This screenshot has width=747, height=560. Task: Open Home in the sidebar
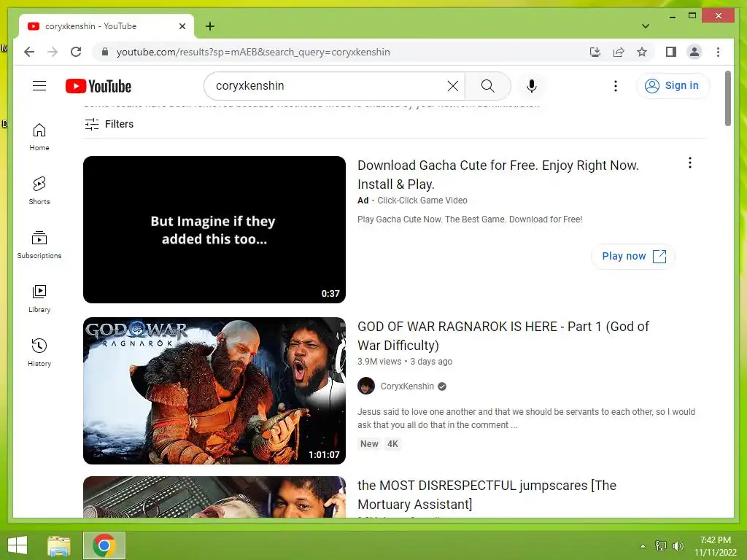coord(39,137)
